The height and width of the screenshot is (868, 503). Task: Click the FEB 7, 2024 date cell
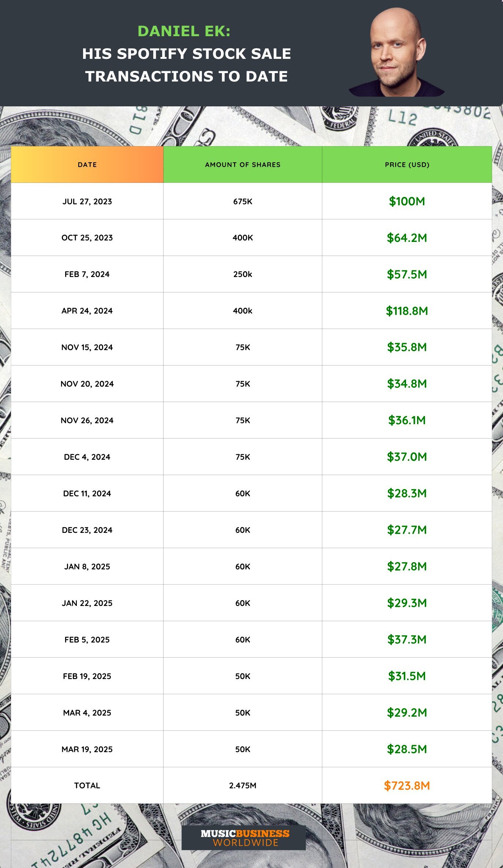(x=87, y=274)
